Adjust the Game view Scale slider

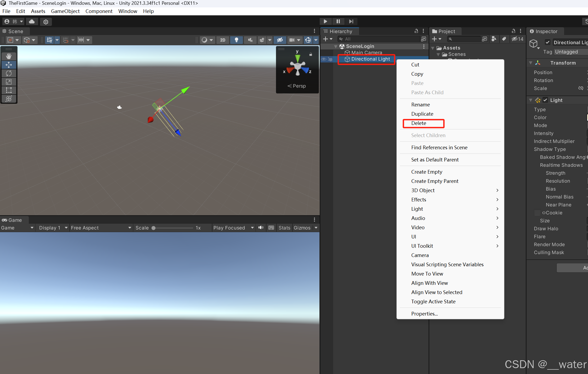point(154,228)
